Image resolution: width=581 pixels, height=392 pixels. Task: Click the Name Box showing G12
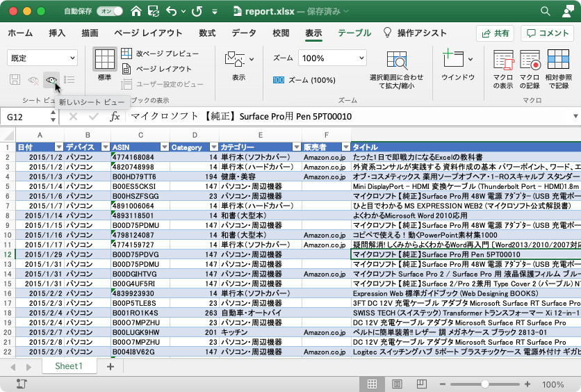coord(26,117)
